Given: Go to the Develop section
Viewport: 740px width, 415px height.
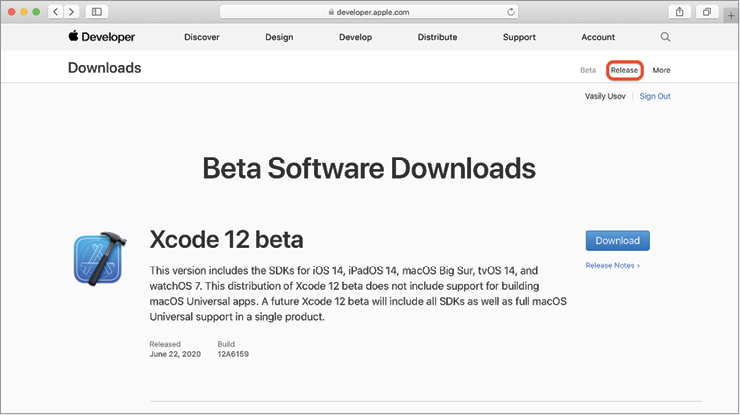Looking at the screenshot, I should [x=355, y=37].
